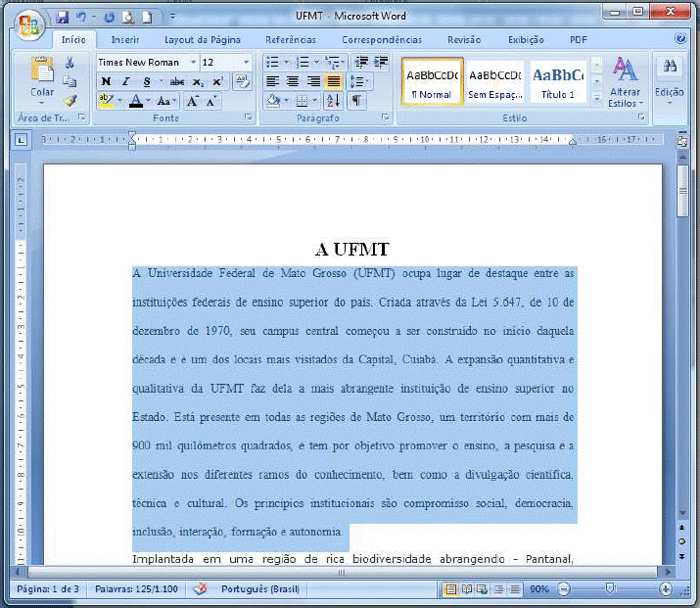
Task: Create new document from Quick Access toolbar
Action: (x=147, y=18)
